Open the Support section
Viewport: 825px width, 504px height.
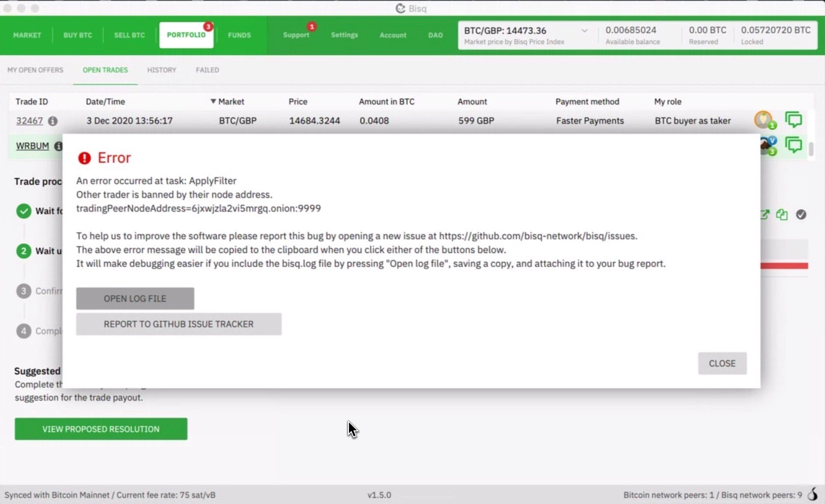tap(296, 35)
